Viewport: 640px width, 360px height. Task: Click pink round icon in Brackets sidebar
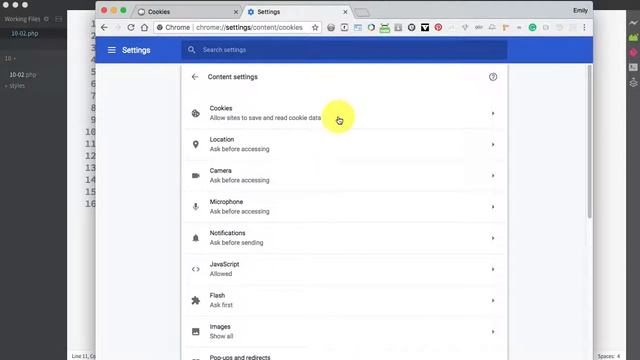click(x=633, y=52)
